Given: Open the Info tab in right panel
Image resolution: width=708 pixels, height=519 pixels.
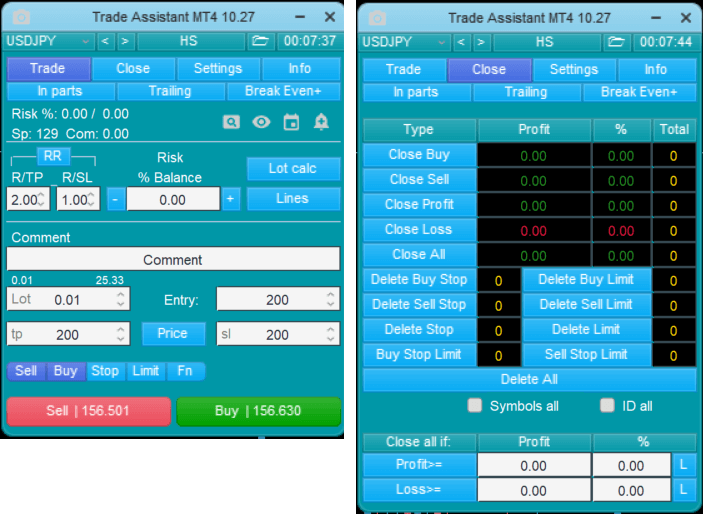Looking at the screenshot, I should pyautogui.click(x=656, y=70).
